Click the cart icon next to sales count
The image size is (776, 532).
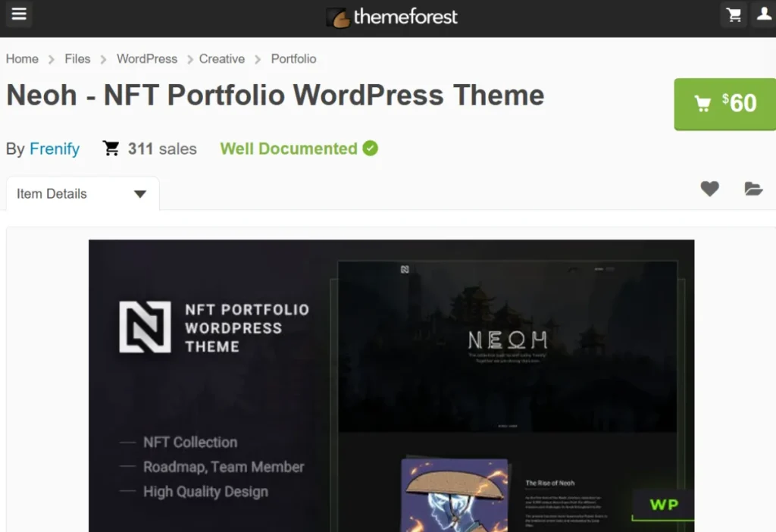(x=109, y=149)
